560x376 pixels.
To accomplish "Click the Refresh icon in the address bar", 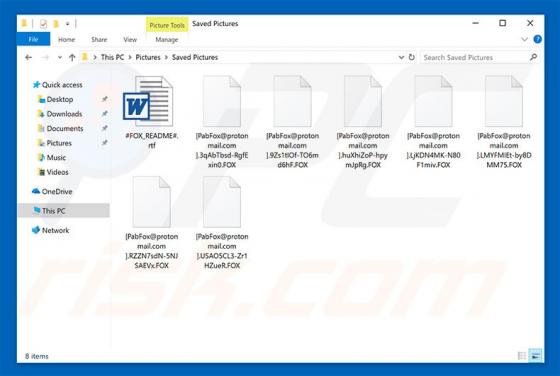I will pos(411,57).
